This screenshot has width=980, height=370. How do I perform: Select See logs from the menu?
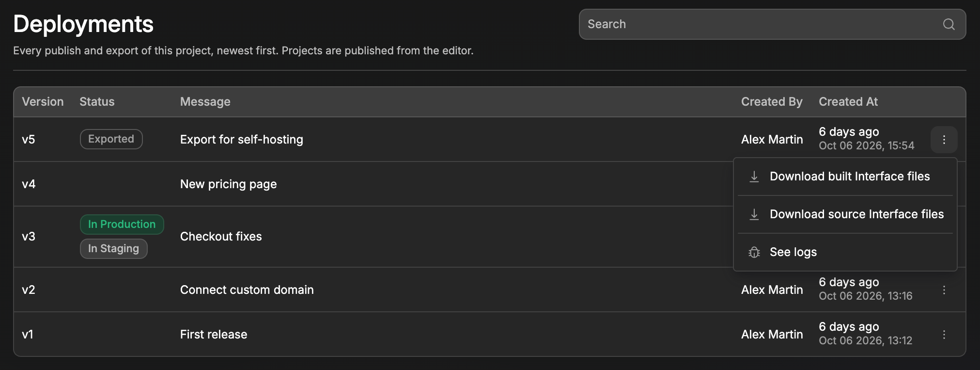point(845,252)
